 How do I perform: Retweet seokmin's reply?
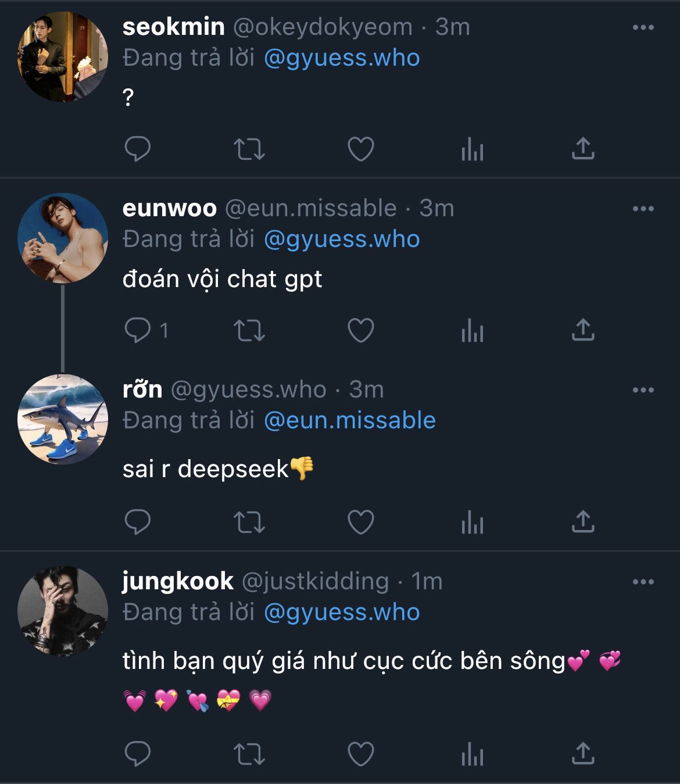pyautogui.click(x=249, y=149)
